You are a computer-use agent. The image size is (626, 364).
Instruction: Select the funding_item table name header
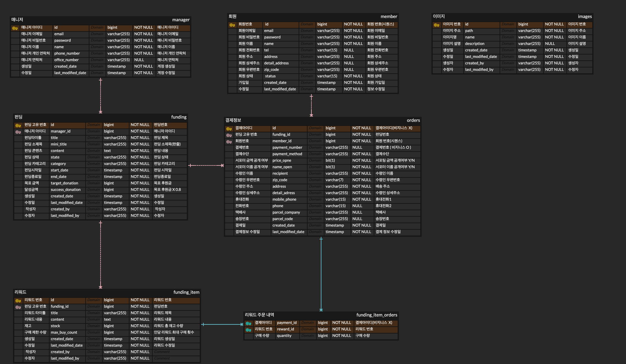pyautogui.click(x=187, y=292)
